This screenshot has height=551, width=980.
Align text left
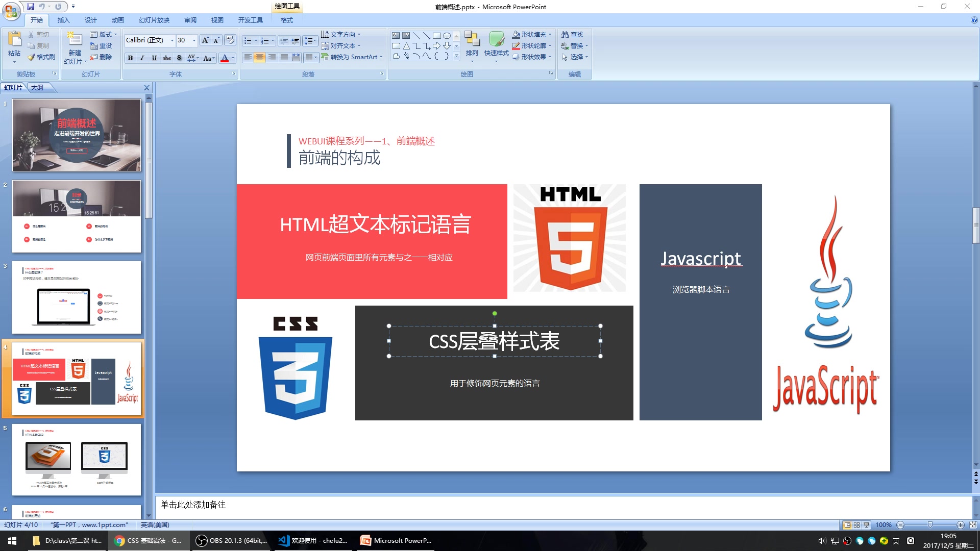(248, 58)
